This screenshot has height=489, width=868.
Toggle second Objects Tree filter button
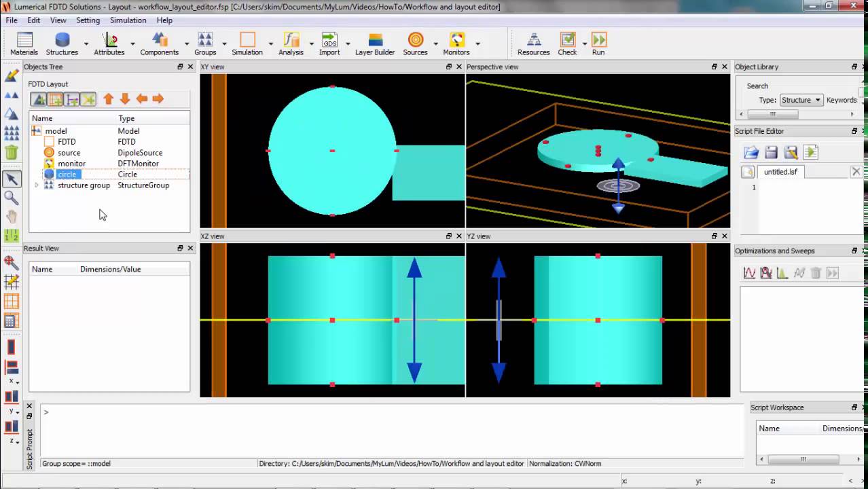coord(55,99)
